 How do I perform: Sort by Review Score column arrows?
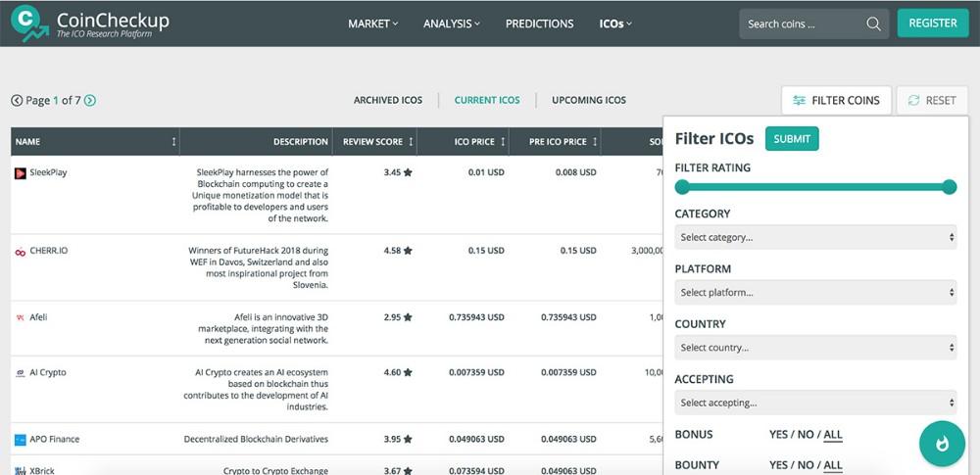pos(411,142)
